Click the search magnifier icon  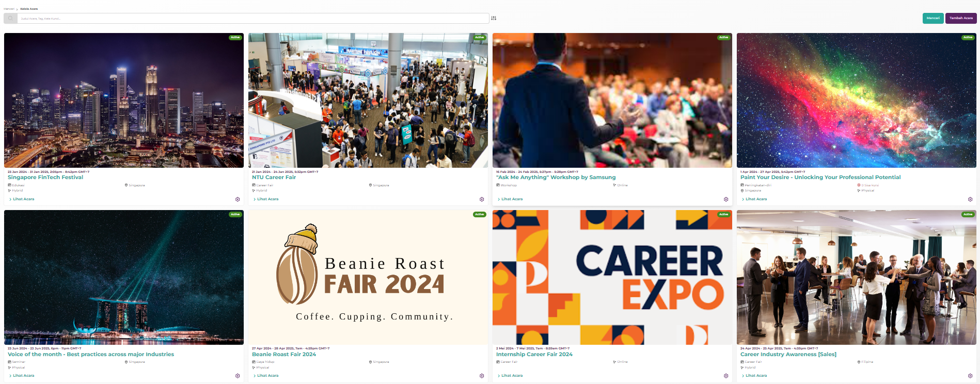(10, 19)
